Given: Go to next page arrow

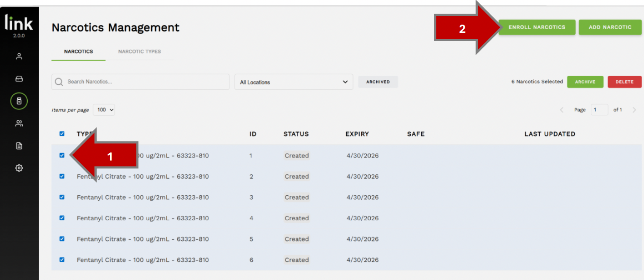Looking at the screenshot, I should click(634, 110).
